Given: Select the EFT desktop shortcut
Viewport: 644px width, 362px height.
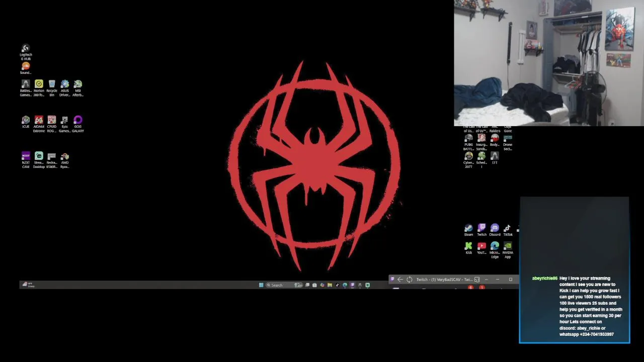Looking at the screenshot, I should pyautogui.click(x=495, y=158).
